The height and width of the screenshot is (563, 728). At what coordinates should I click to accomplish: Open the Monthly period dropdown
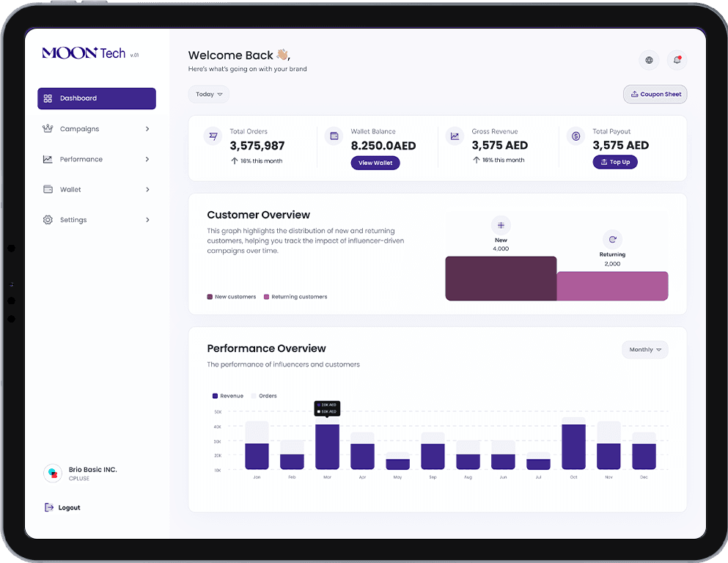coord(644,350)
